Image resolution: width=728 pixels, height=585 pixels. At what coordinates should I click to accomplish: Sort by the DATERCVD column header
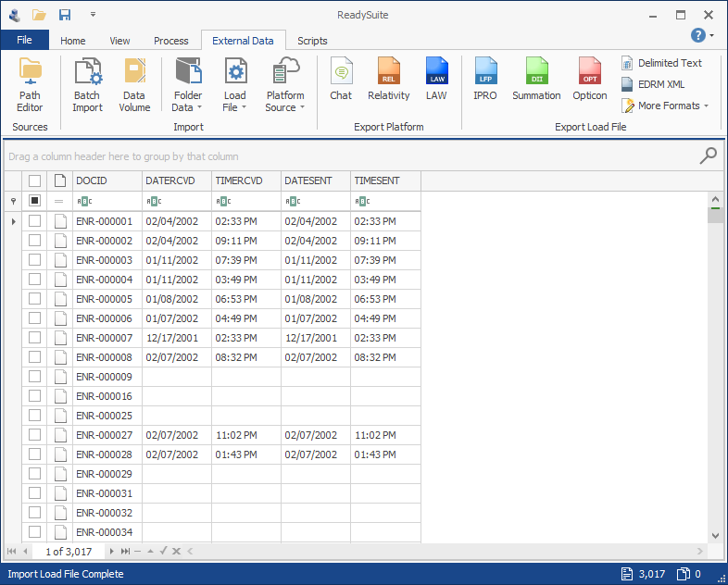pos(177,180)
